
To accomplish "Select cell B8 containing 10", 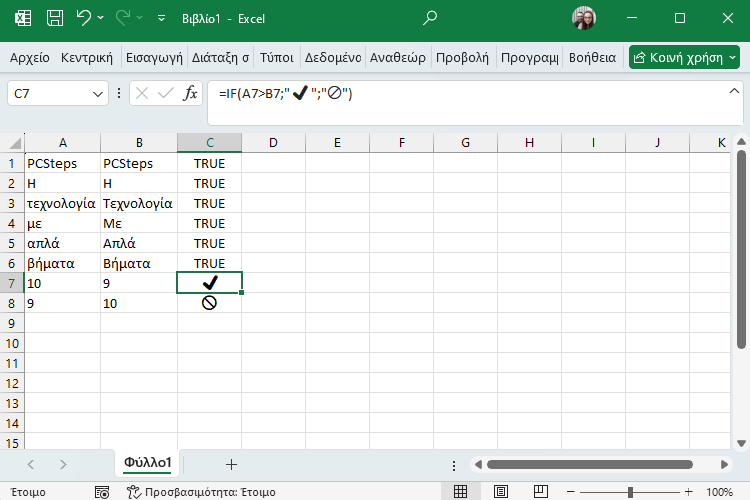I will coord(139,303).
